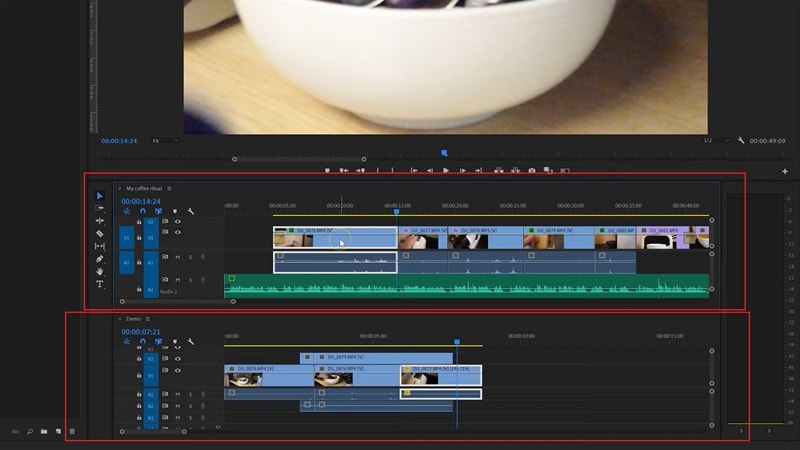Viewport: 800px width, 450px height.
Task: Solo track A2 in Demo timeline
Action: [x=190, y=406]
